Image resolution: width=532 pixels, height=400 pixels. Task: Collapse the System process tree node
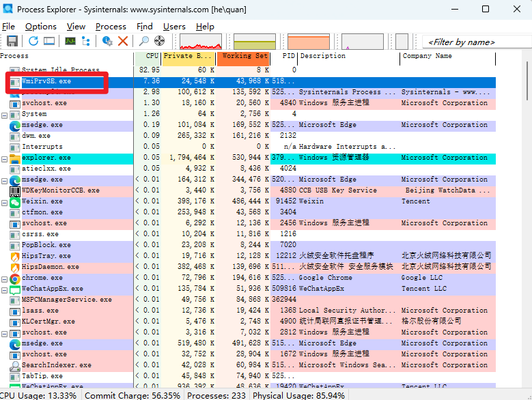coord(4,115)
